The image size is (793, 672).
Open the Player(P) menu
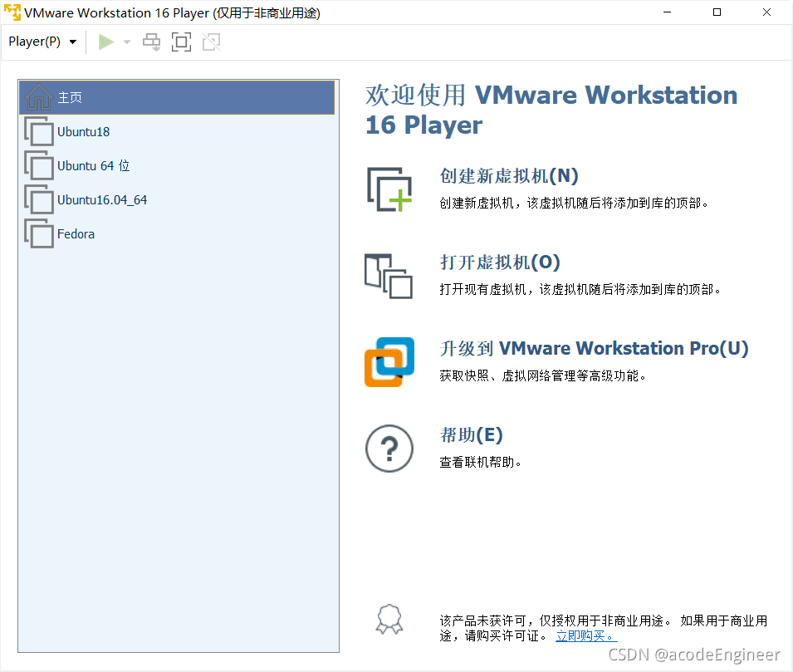coord(42,42)
